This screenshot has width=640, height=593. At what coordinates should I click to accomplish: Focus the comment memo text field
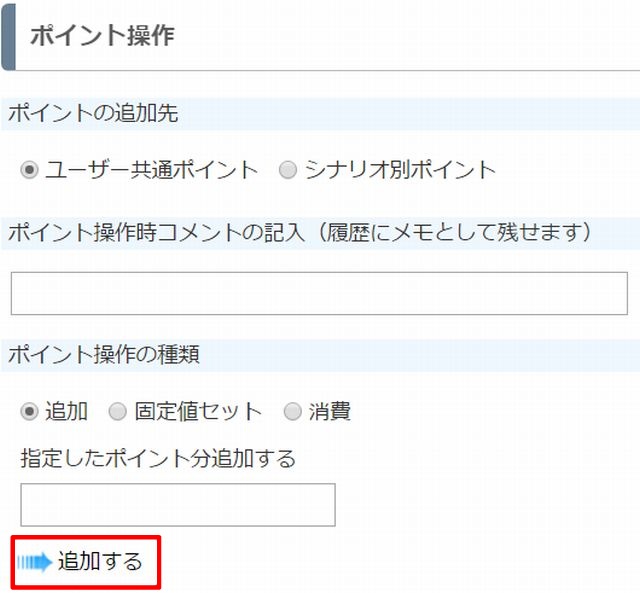click(319, 293)
